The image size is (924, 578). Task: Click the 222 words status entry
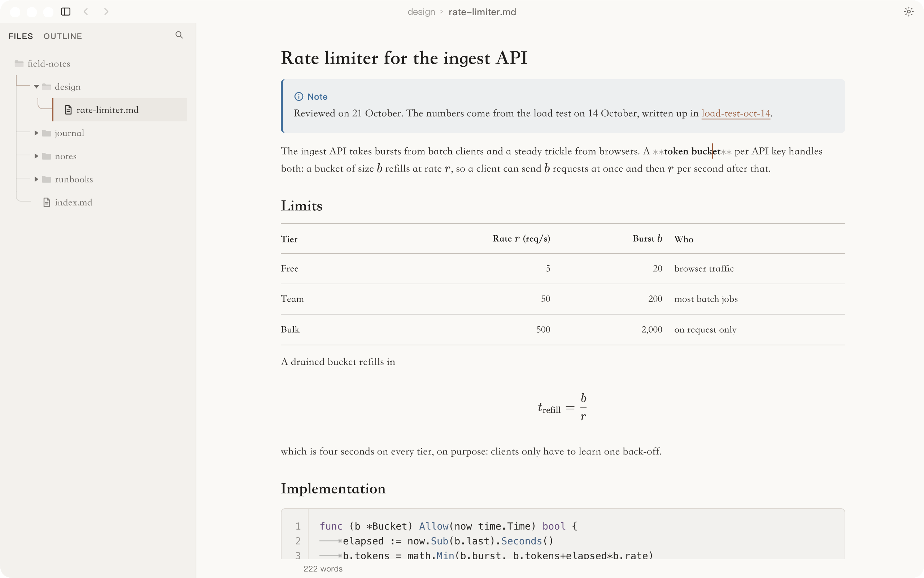pyautogui.click(x=323, y=569)
